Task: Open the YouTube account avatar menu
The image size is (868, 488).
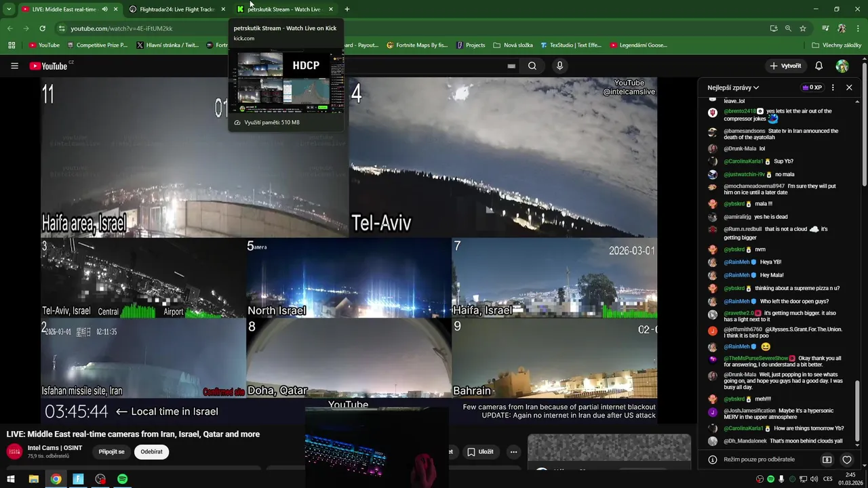Action: tap(842, 66)
